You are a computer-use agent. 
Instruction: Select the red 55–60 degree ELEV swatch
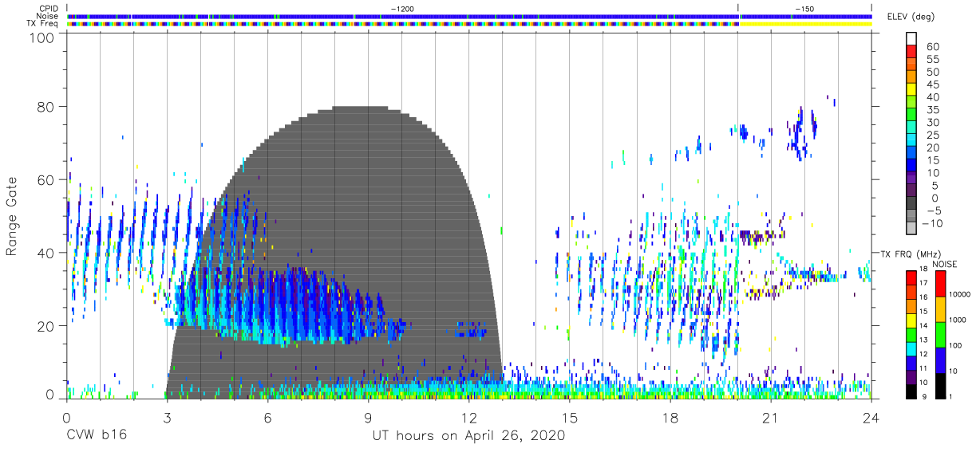(x=913, y=50)
